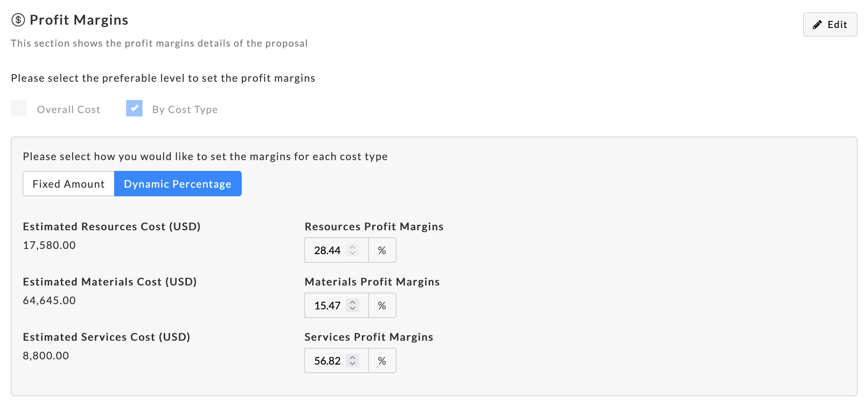This screenshot has height=409, width=868.
Task: Click the Resources Profit Margins input field
Action: pyautogui.click(x=327, y=250)
